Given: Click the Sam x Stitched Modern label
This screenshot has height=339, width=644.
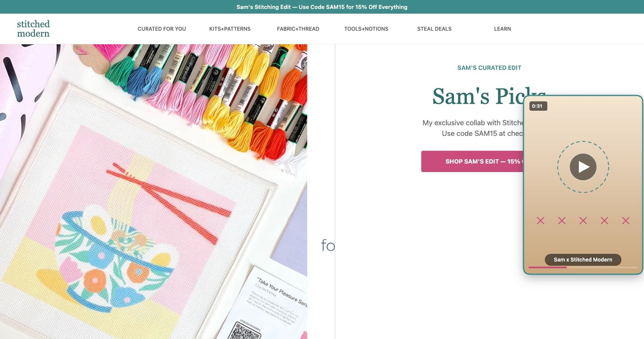Looking at the screenshot, I should tap(583, 260).
